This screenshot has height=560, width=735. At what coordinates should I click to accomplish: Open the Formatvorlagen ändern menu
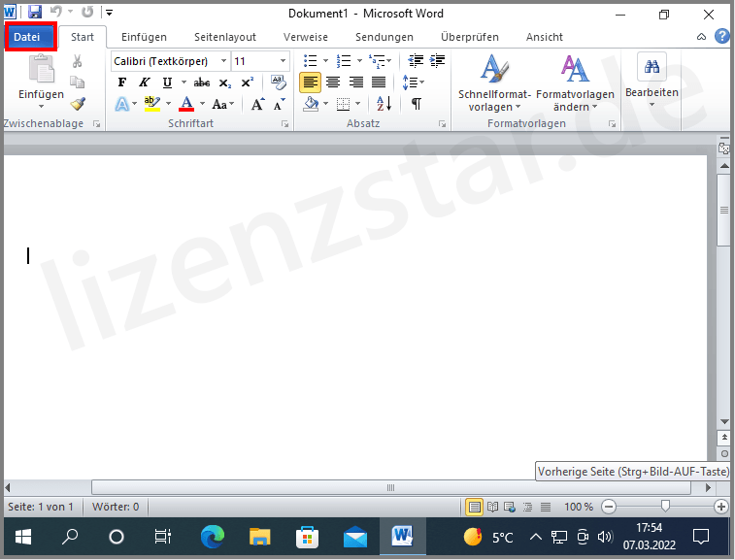click(575, 82)
